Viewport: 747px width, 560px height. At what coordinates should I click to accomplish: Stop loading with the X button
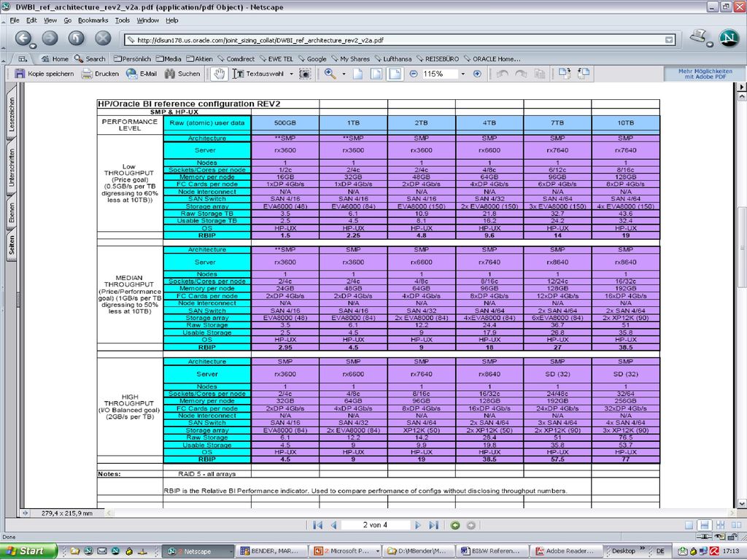(x=103, y=38)
